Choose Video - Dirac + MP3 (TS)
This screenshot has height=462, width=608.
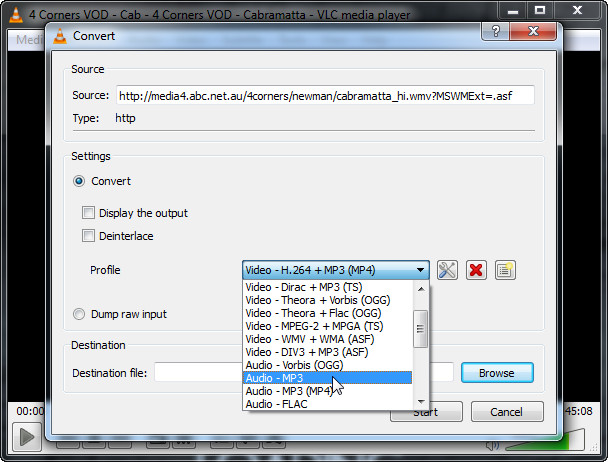[327, 287]
